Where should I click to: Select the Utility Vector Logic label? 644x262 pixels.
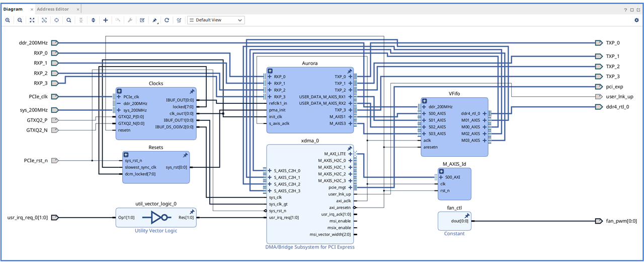156,231
